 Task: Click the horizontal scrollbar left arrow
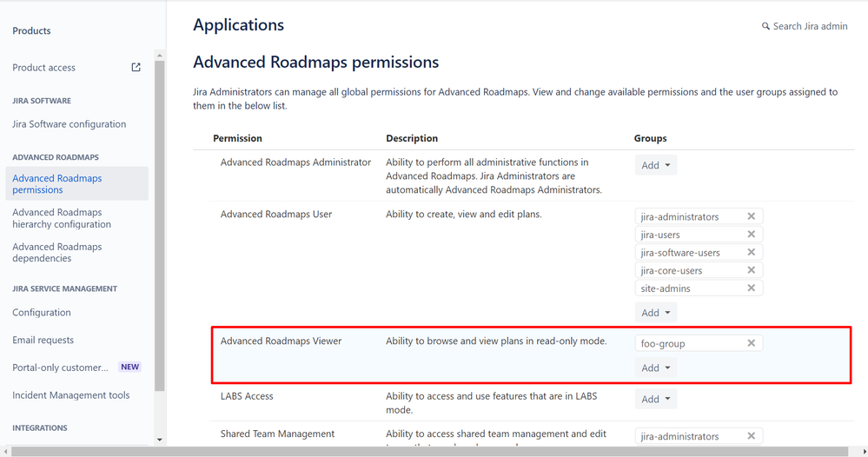click(5, 452)
